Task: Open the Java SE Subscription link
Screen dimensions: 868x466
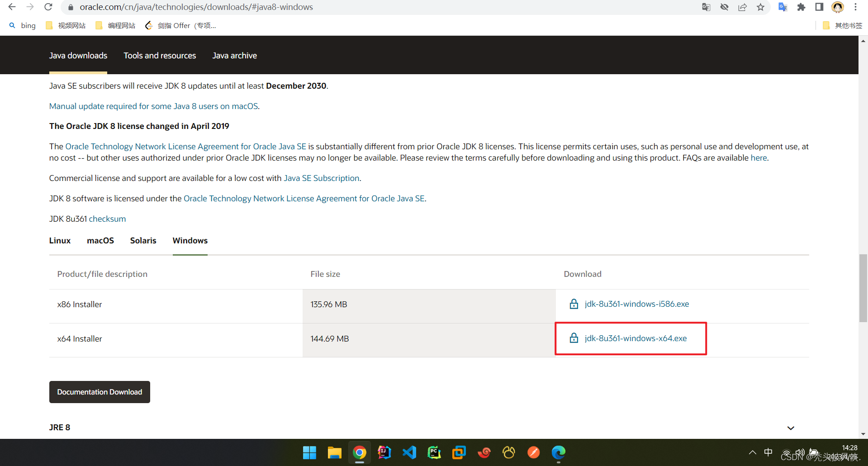Action: (x=322, y=178)
